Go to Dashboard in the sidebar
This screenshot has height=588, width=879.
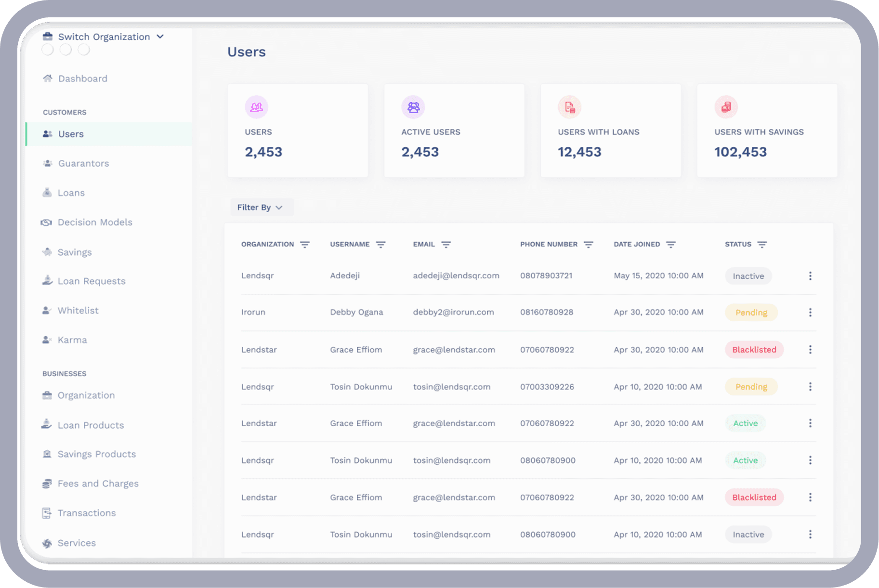pos(82,78)
